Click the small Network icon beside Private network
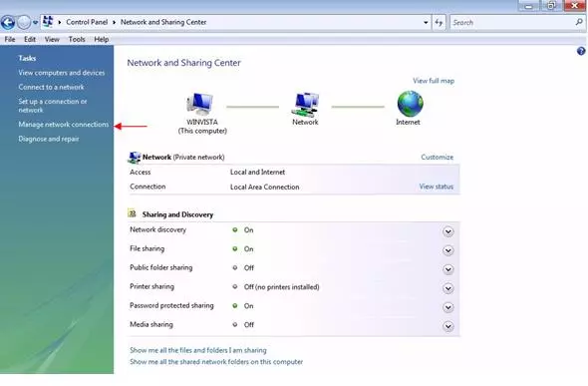This screenshot has height=386, width=588. [x=134, y=158]
